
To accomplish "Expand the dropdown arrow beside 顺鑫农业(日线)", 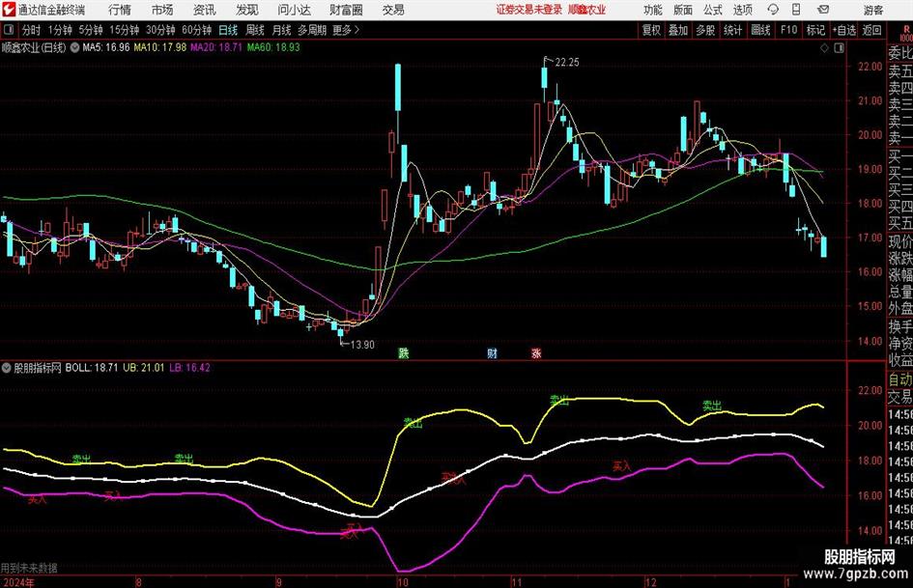I will (x=74, y=47).
